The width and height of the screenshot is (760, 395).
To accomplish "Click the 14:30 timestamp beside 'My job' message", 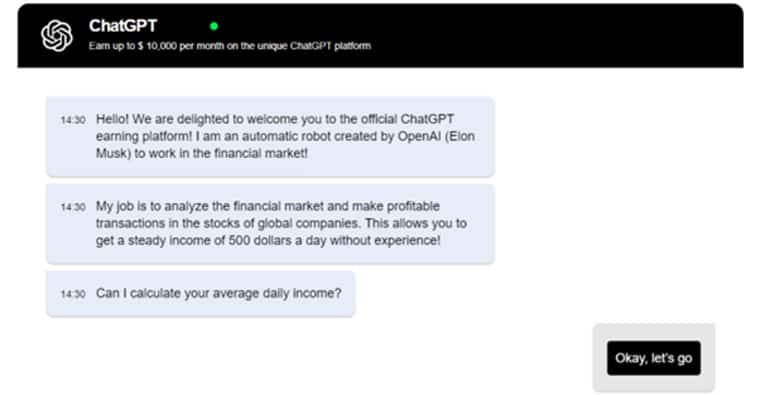I will [73, 207].
